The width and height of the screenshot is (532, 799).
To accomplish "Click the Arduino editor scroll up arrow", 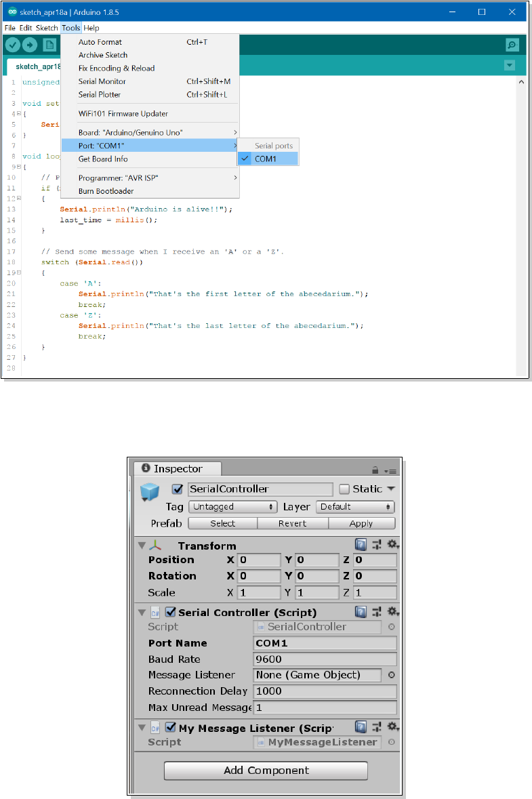I will point(520,82).
